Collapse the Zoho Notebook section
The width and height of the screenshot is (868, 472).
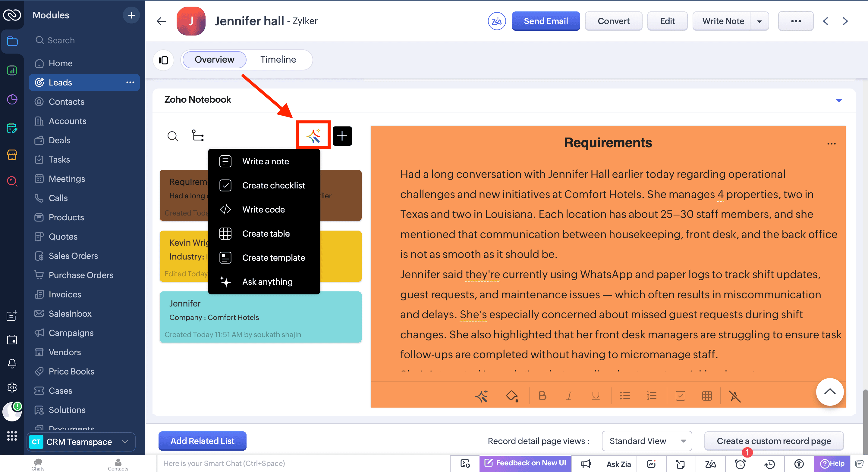839,100
